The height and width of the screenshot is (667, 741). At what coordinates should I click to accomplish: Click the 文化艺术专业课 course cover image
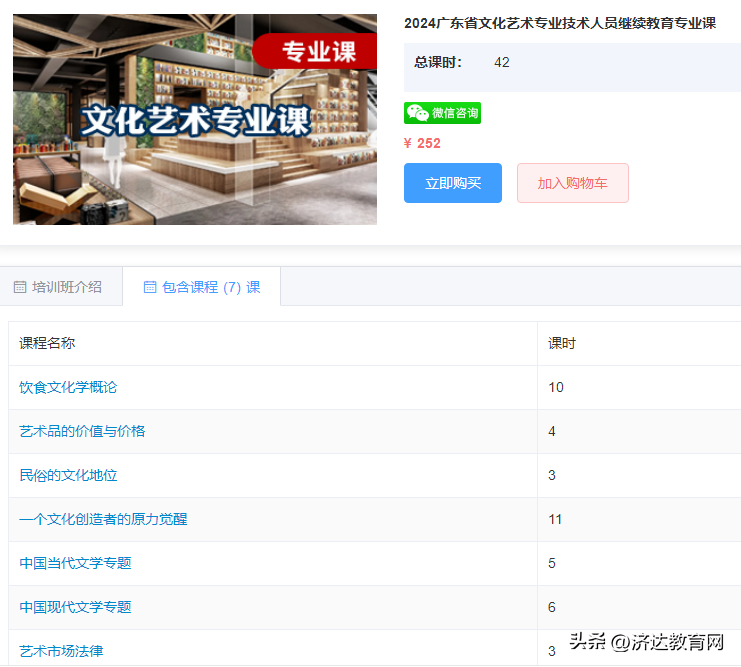pyautogui.click(x=195, y=119)
